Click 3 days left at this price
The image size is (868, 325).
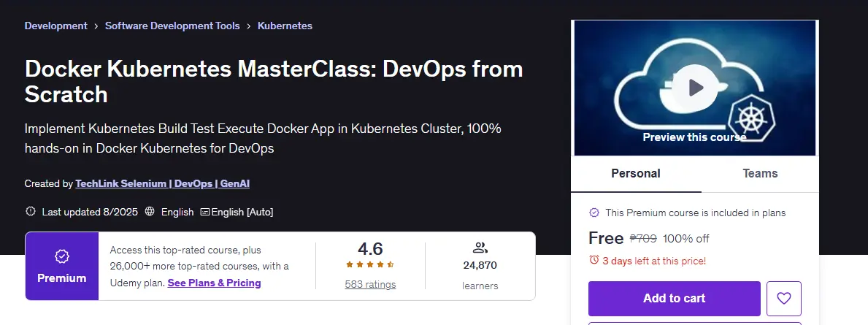pos(654,261)
